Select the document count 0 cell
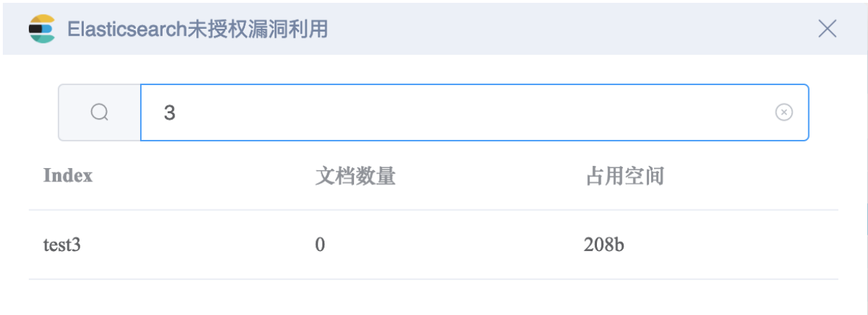The width and height of the screenshot is (868, 315). pos(320,245)
